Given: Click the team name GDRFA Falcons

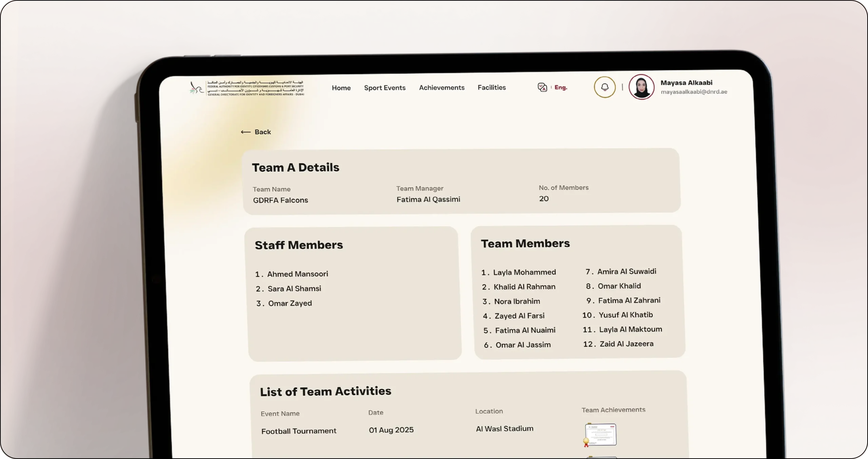Looking at the screenshot, I should [280, 200].
